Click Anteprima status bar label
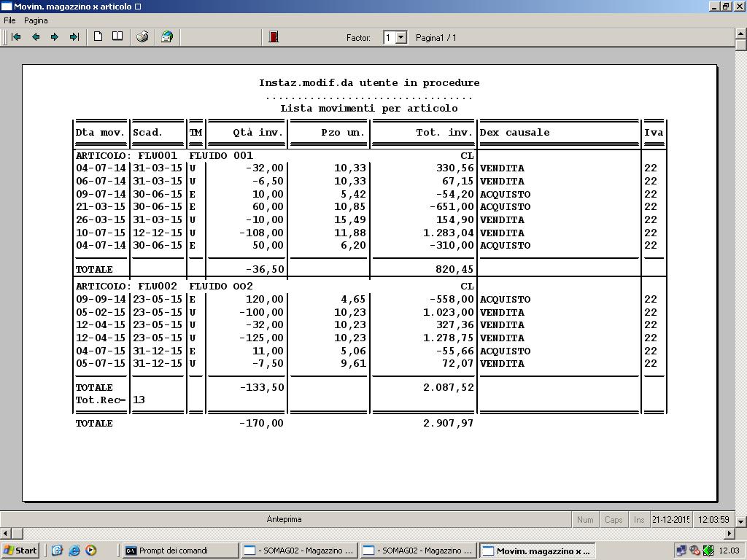This screenshot has width=747, height=560. [x=284, y=519]
